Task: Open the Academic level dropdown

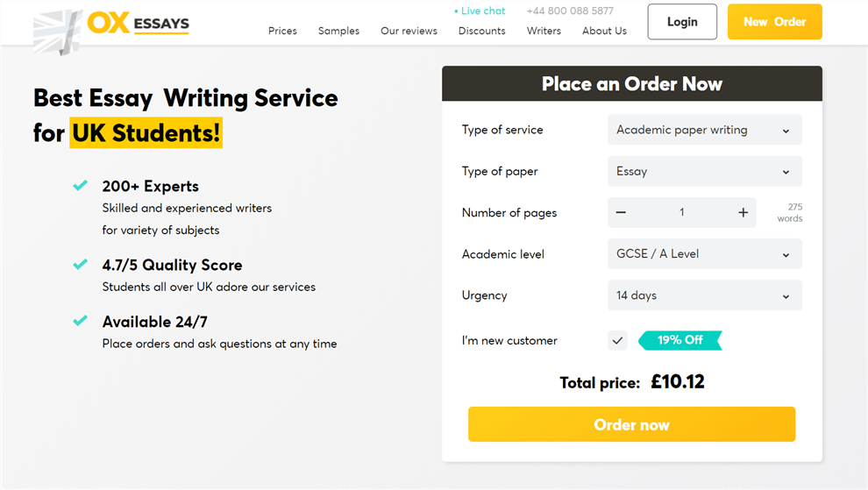Action: [705, 253]
